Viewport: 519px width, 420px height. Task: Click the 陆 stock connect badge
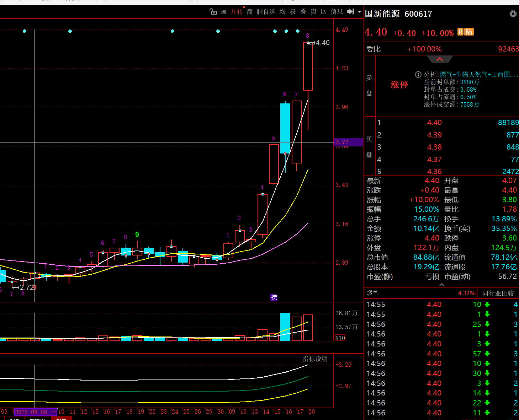[469, 32]
